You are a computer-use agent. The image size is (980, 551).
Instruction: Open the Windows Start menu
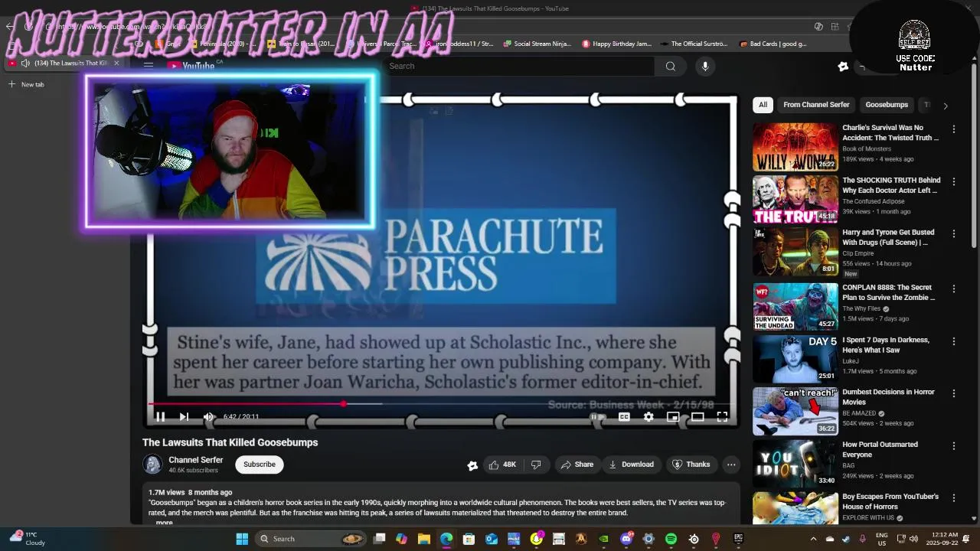click(x=242, y=539)
